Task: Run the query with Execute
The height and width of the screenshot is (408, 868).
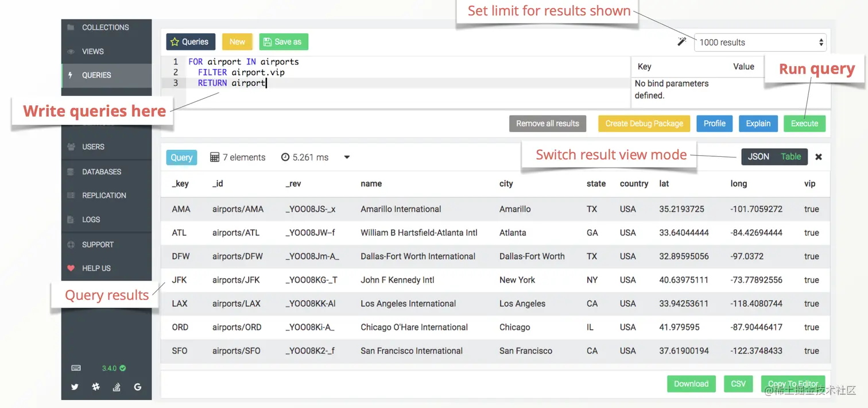Action: pos(804,124)
